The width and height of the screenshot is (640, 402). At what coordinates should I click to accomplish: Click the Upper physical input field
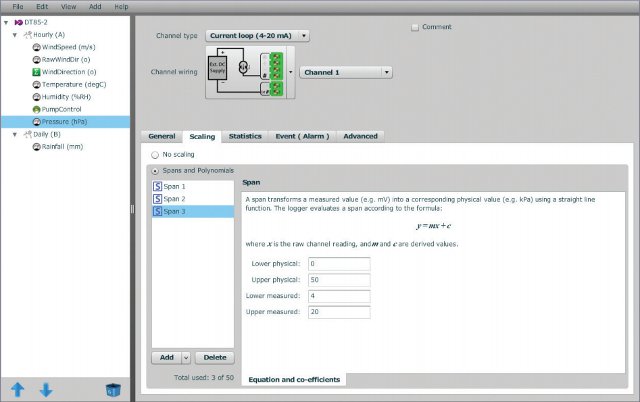339,279
